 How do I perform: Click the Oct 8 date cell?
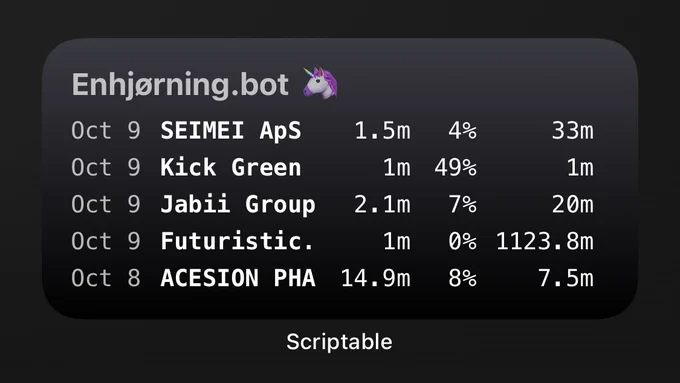pos(106,278)
